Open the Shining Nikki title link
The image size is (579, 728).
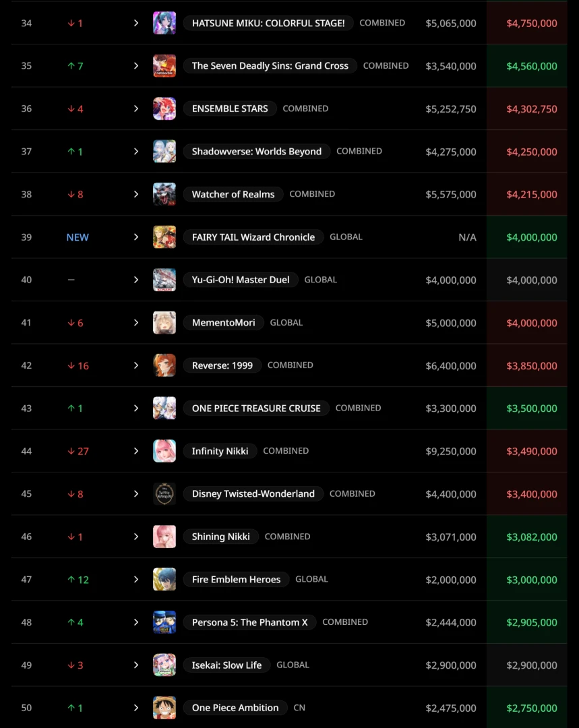pos(220,537)
